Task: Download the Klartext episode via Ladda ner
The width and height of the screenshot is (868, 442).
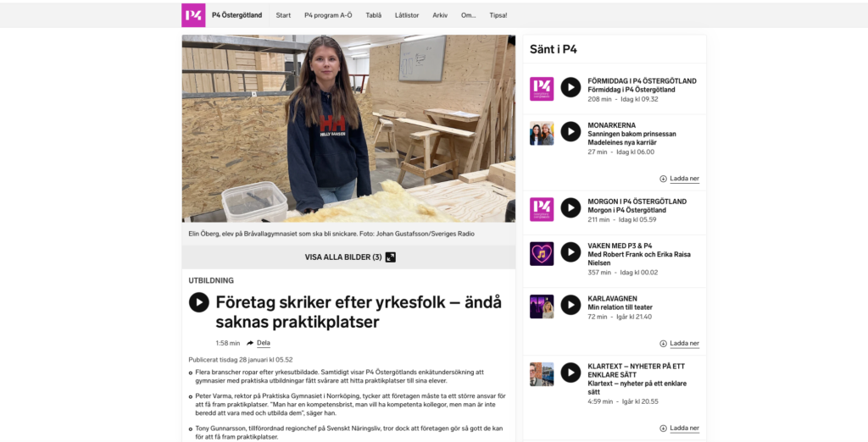Action: coord(679,428)
